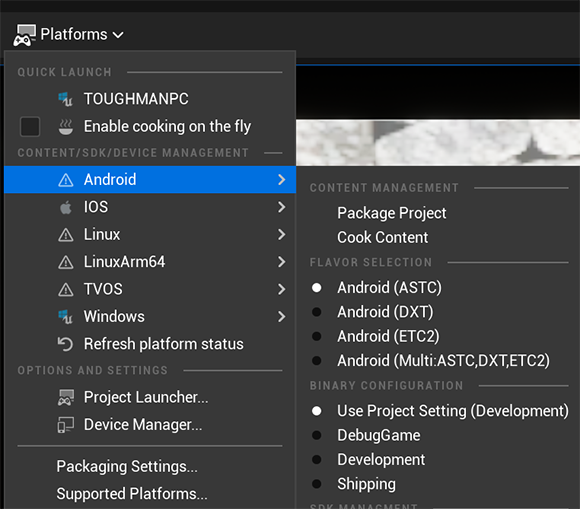Image resolution: width=580 pixels, height=509 pixels.
Task: Click the Project Launcher gamepad icon
Action: pyautogui.click(x=65, y=397)
